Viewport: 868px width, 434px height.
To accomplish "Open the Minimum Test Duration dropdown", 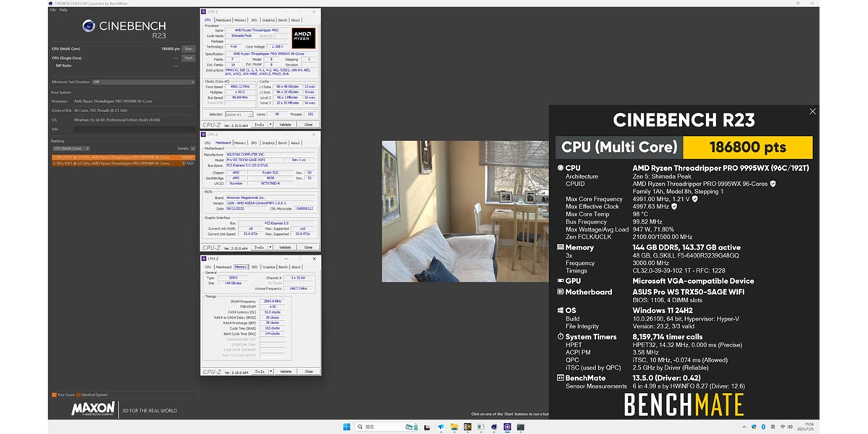I will 143,82.
